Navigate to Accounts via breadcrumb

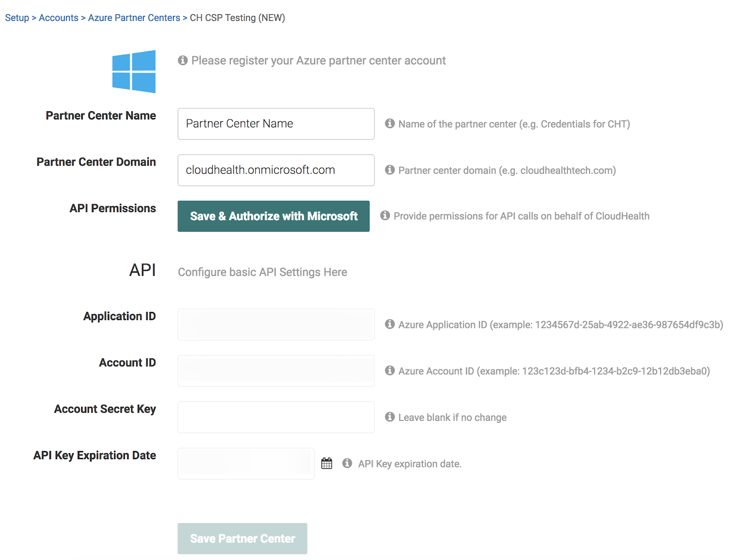coord(58,18)
